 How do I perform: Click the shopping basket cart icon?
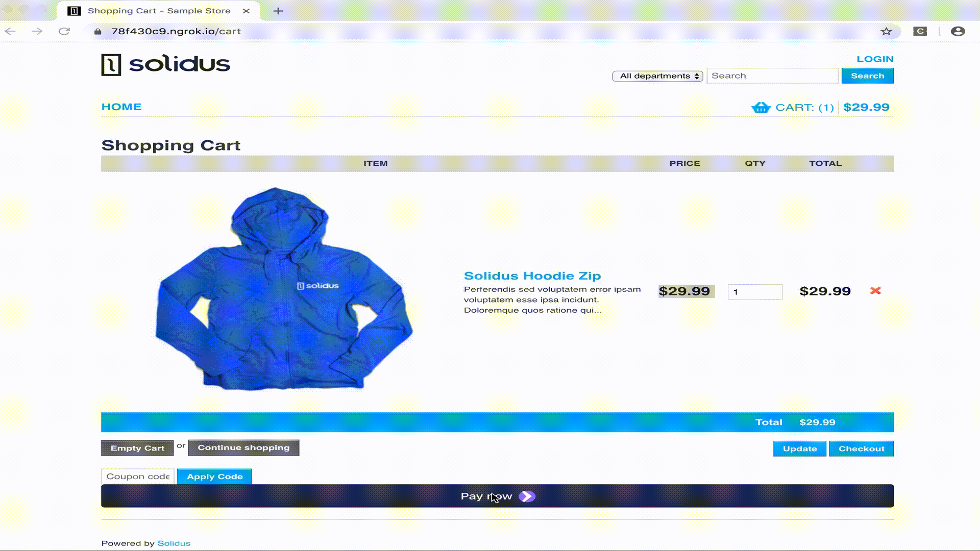click(x=761, y=108)
